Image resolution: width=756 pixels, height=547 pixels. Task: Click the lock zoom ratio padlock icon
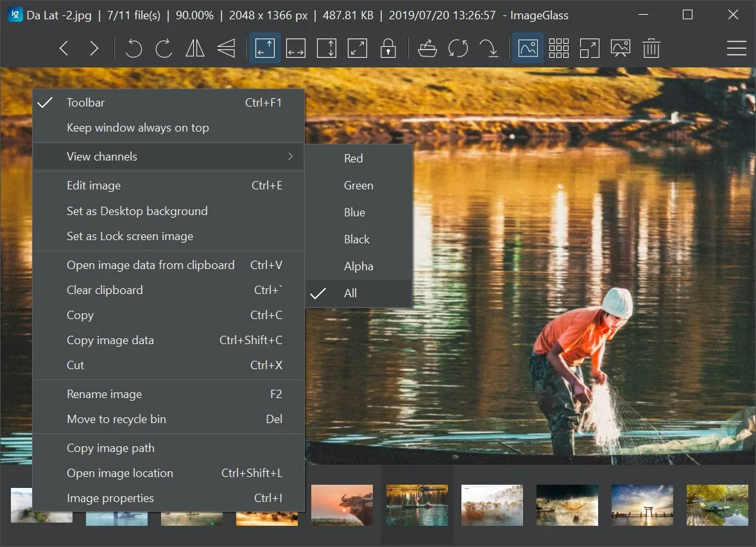[388, 49]
